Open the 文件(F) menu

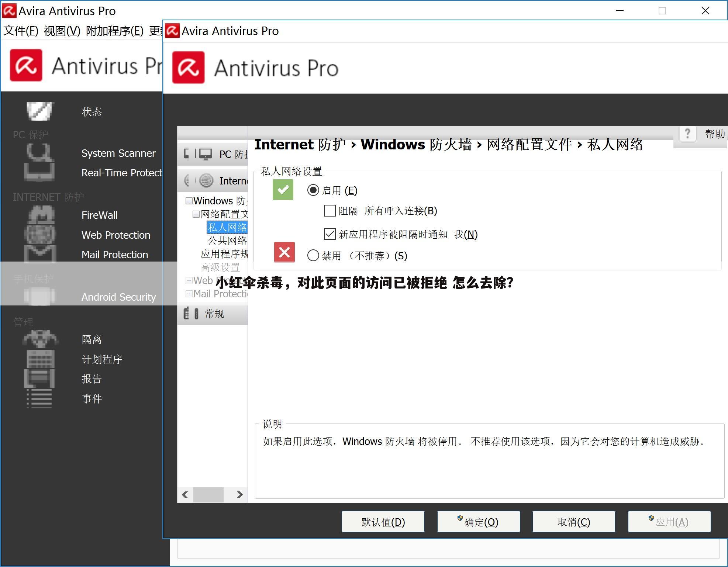pos(21,31)
